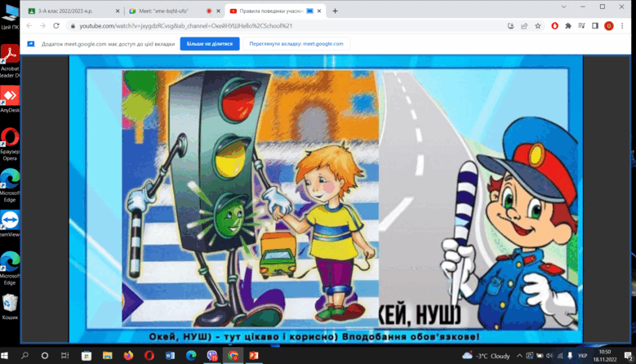The width and height of the screenshot is (636, 364).
Task: Open the Opera browser desktop shortcut
Action: tap(10, 144)
